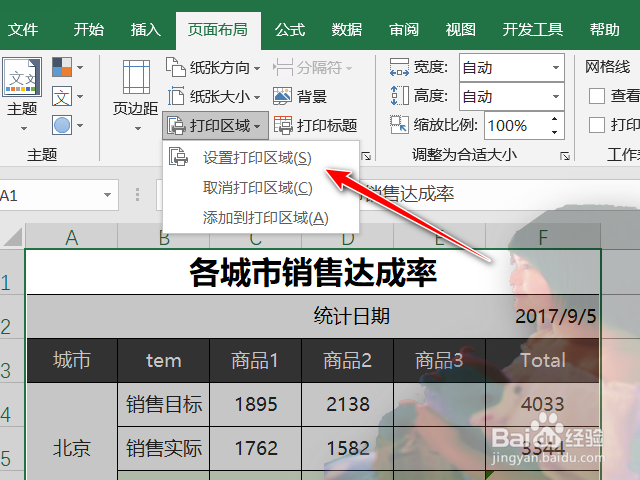Select row 1 header
The height and width of the screenshot is (480, 640).
(12, 272)
